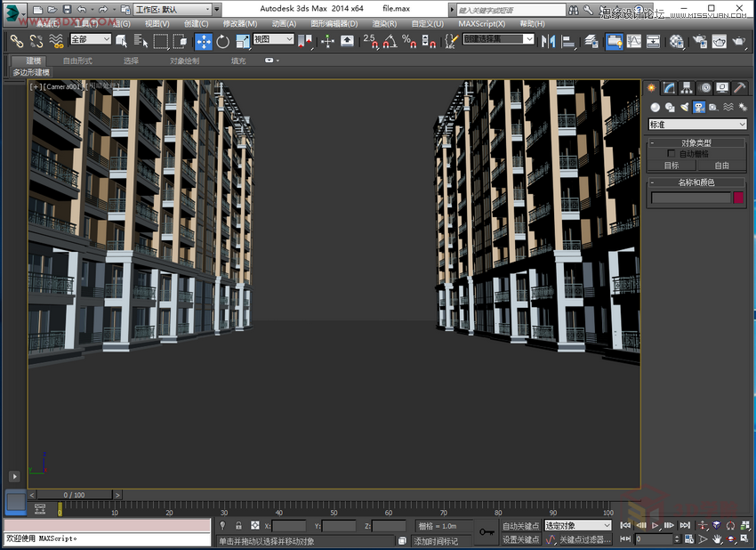The image size is (756, 550).
Task: Activate the Pan view hand tool
Action: click(716, 539)
